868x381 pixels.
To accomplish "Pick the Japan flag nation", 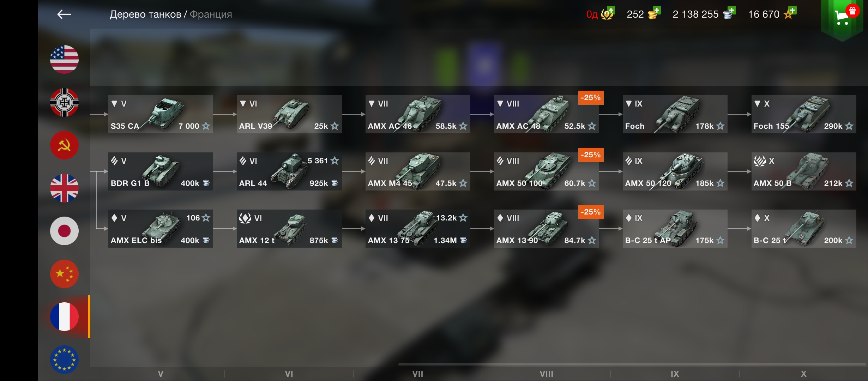I will click(x=64, y=231).
